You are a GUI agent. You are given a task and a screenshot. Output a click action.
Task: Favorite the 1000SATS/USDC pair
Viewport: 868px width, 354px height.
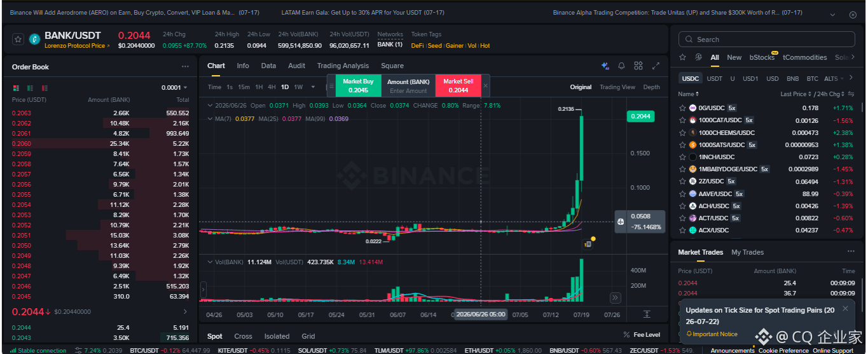coord(682,145)
